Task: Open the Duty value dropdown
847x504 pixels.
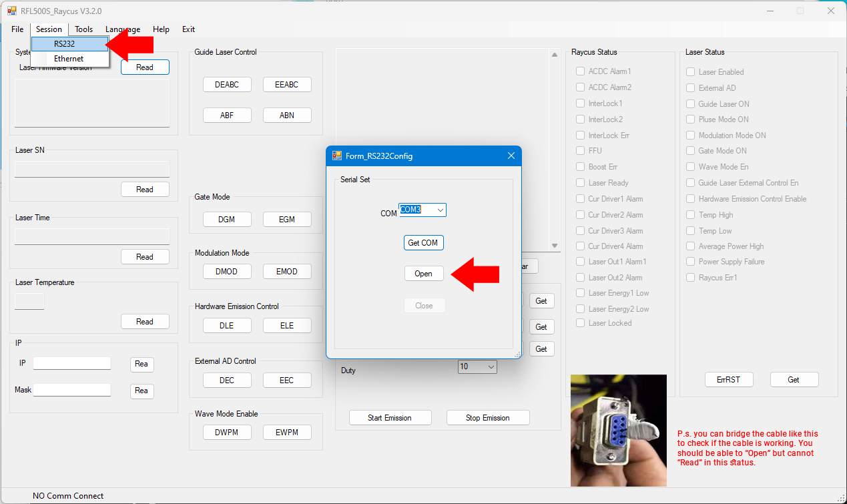Action: (491, 366)
